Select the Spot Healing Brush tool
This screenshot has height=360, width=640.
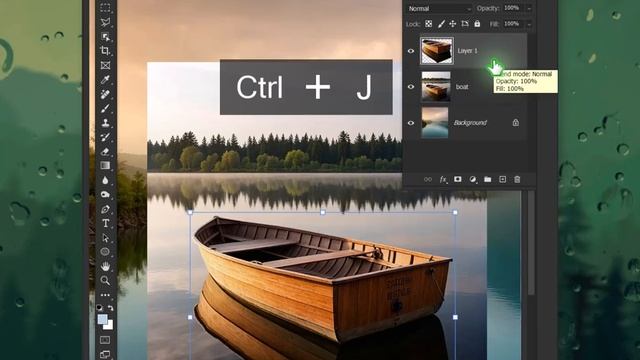tap(105, 94)
